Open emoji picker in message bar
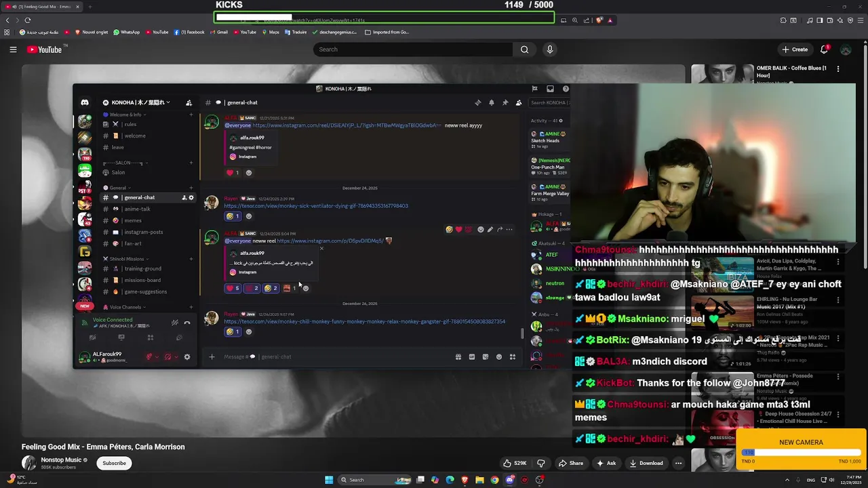868x488 pixels. (499, 357)
